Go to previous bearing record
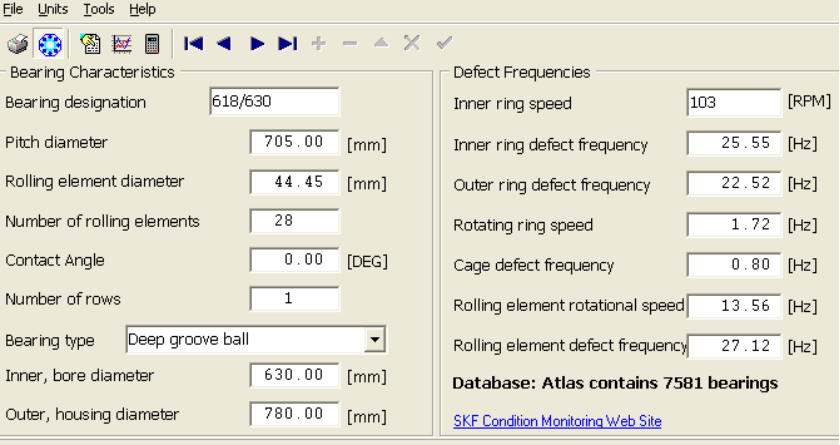Image resolution: width=840 pixels, height=445 pixels. tap(224, 43)
